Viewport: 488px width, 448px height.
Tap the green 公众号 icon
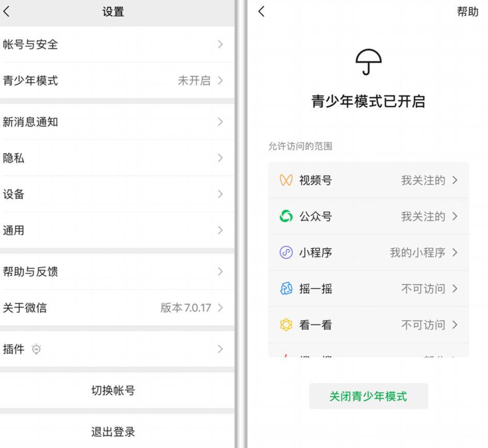click(x=286, y=216)
